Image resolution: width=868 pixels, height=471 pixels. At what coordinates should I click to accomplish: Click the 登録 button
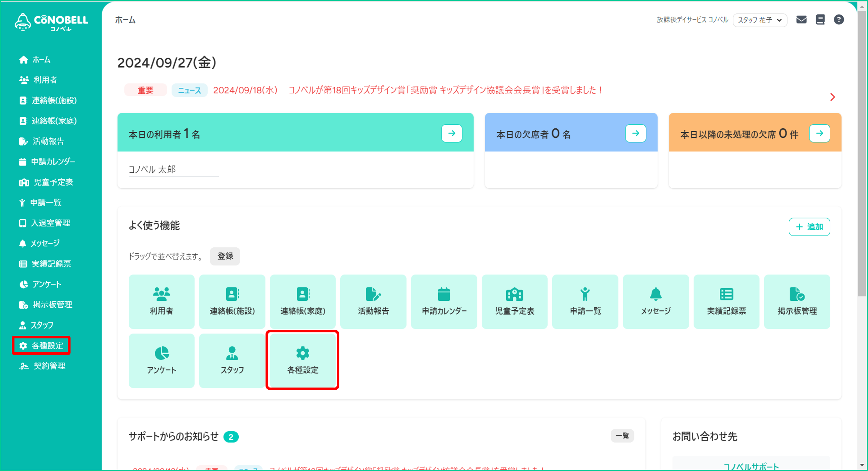pyautogui.click(x=225, y=256)
